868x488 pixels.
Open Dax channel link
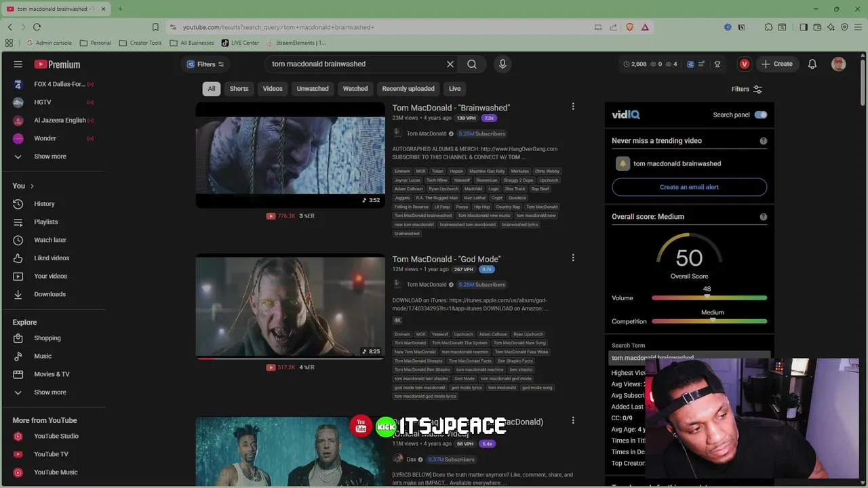(412, 460)
